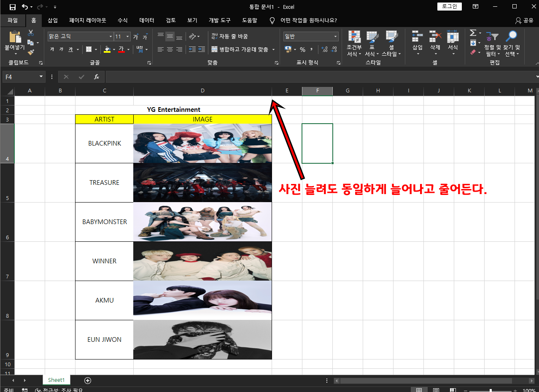This screenshot has height=392, width=539.
Task: Toggle align text right
Action: (x=179, y=49)
